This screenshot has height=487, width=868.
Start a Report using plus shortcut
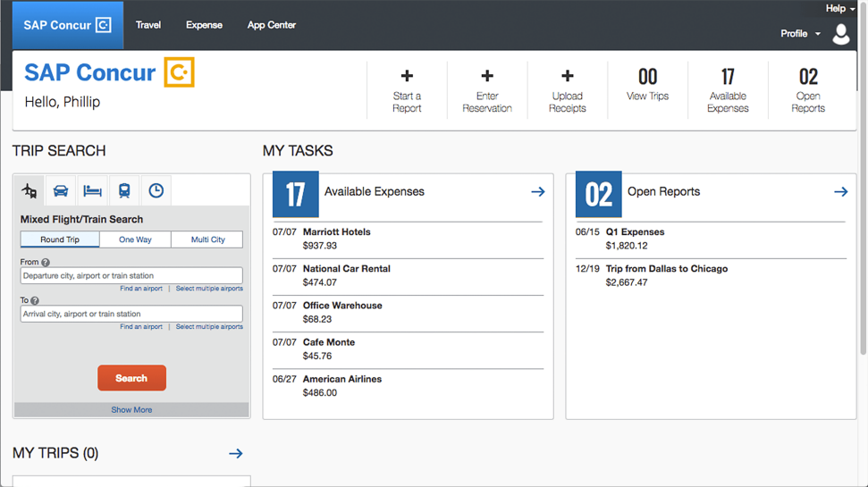(x=407, y=90)
